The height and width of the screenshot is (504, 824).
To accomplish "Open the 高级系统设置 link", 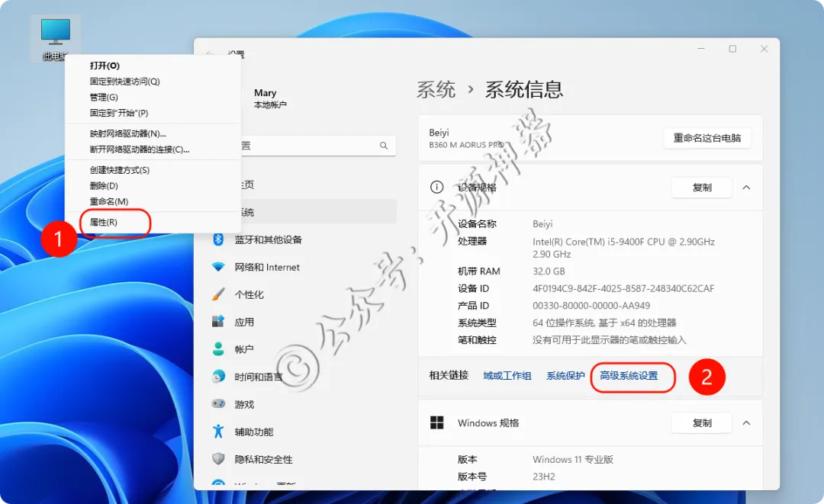I will pyautogui.click(x=629, y=376).
